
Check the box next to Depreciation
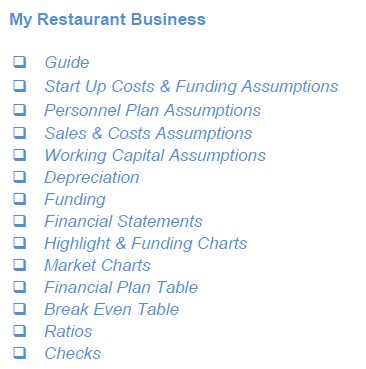[20, 177]
